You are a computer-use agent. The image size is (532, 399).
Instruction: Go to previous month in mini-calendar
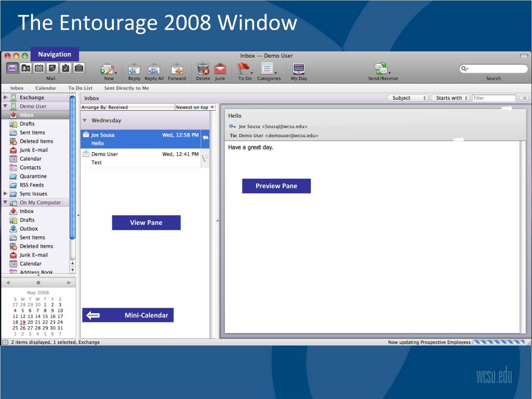pyautogui.click(x=8, y=283)
